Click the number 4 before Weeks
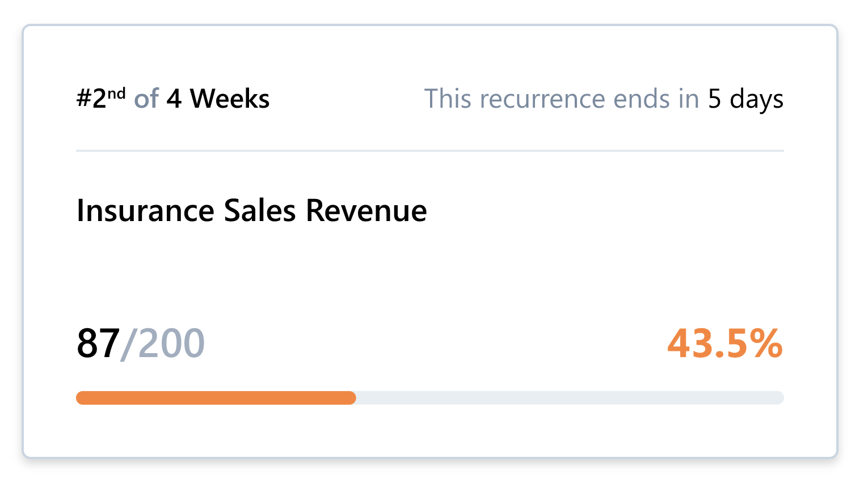 point(174,99)
